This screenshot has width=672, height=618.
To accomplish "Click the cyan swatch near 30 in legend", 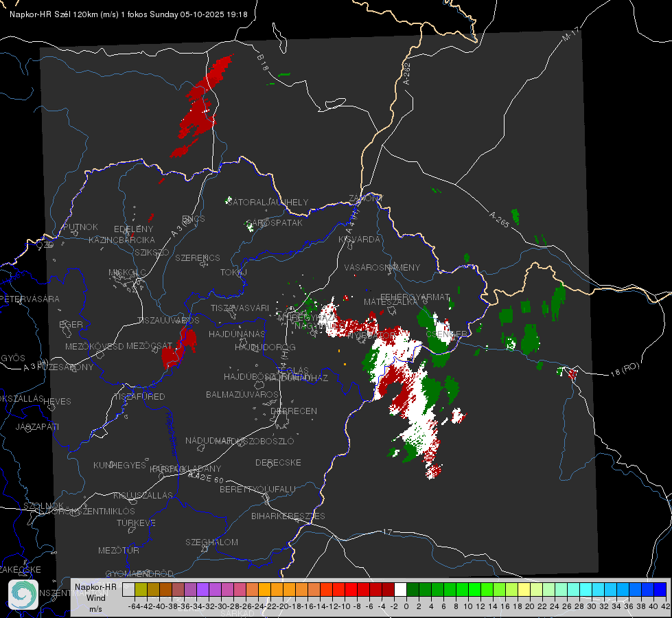I will tap(586, 589).
